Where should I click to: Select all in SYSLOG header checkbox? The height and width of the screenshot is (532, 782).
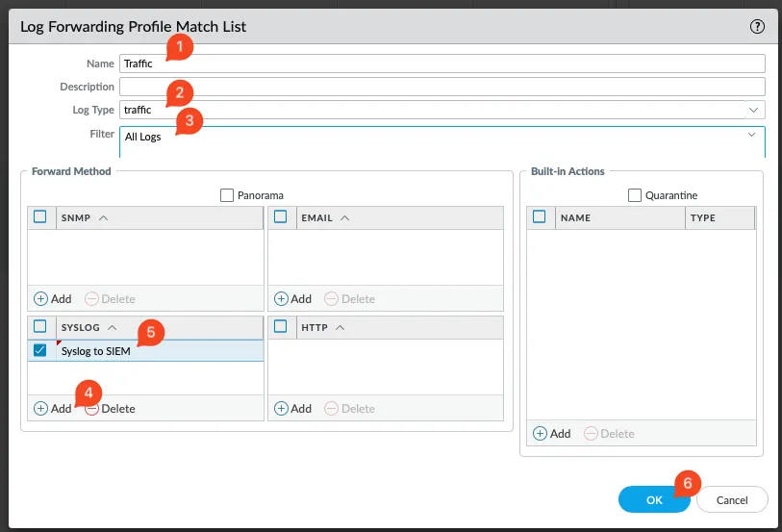click(x=40, y=327)
